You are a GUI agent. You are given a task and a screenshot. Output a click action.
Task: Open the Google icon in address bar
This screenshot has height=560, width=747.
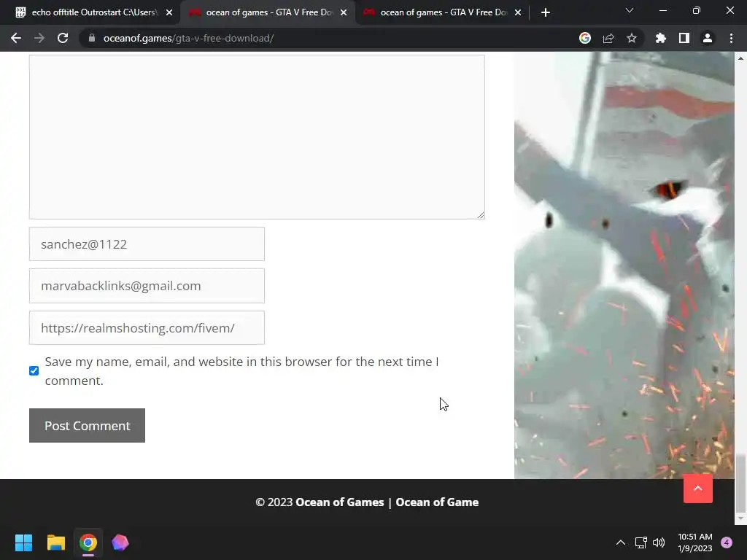585,38
